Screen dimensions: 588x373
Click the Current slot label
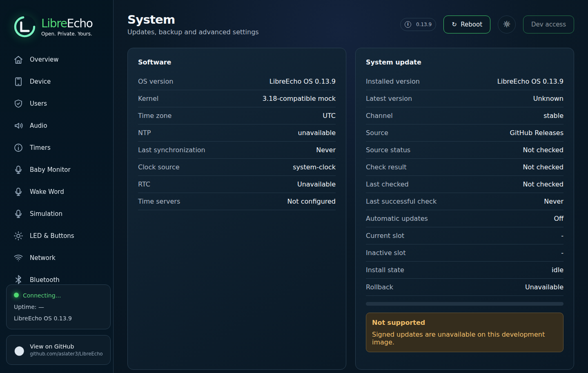tap(385, 236)
